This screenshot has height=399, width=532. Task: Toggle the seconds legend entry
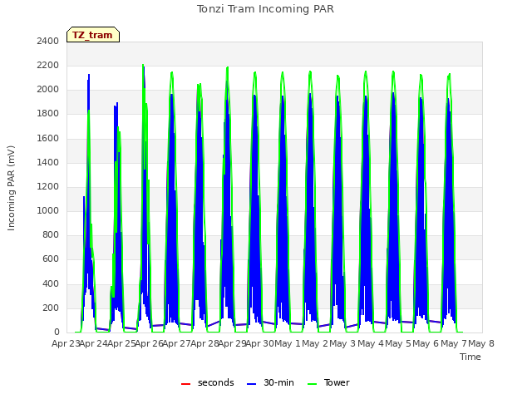pyautogui.click(x=208, y=382)
